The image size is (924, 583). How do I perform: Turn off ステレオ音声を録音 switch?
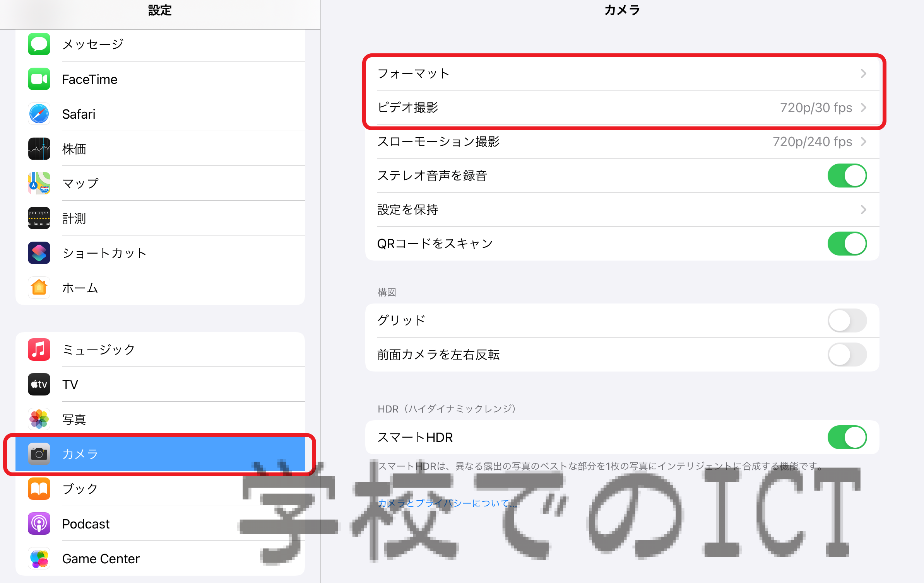pos(847,176)
